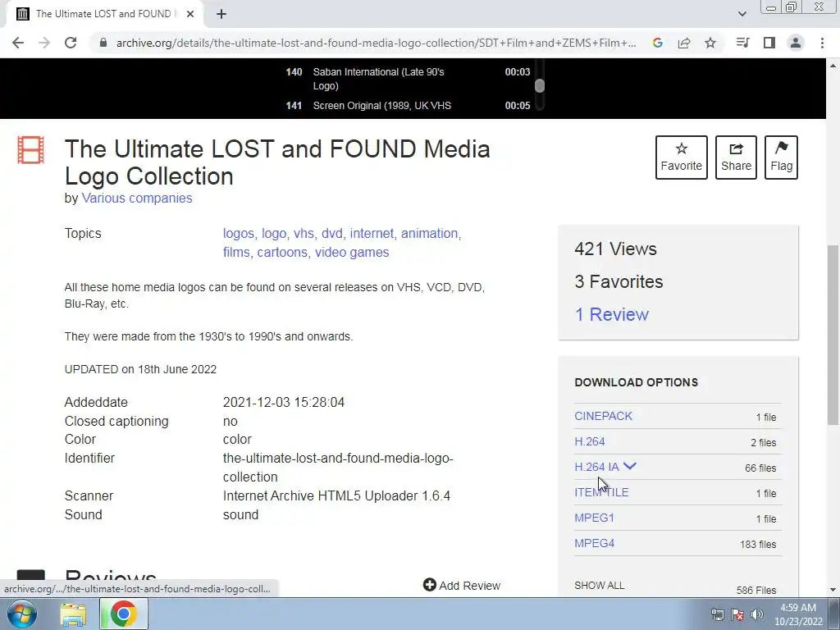The image size is (840, 630).
Task: Click the red film-strip media type icon
Action: (x=30, y=150)
